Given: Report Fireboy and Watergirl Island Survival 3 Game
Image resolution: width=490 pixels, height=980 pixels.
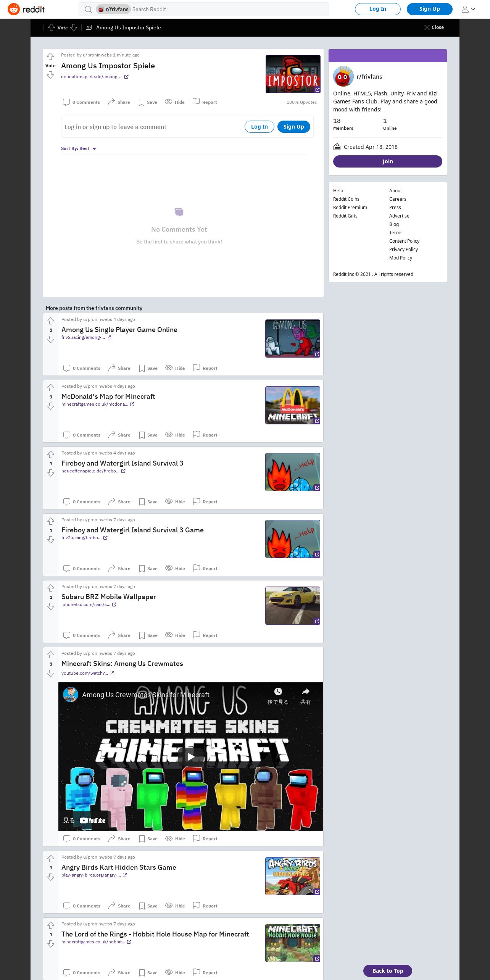Looking at the screenshot, I should (x=205, y=569).
